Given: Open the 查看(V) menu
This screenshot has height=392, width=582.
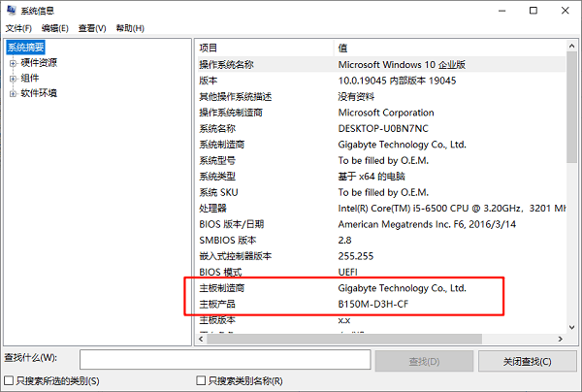Looking at the screenshot, I should click(x=92, y=28).
